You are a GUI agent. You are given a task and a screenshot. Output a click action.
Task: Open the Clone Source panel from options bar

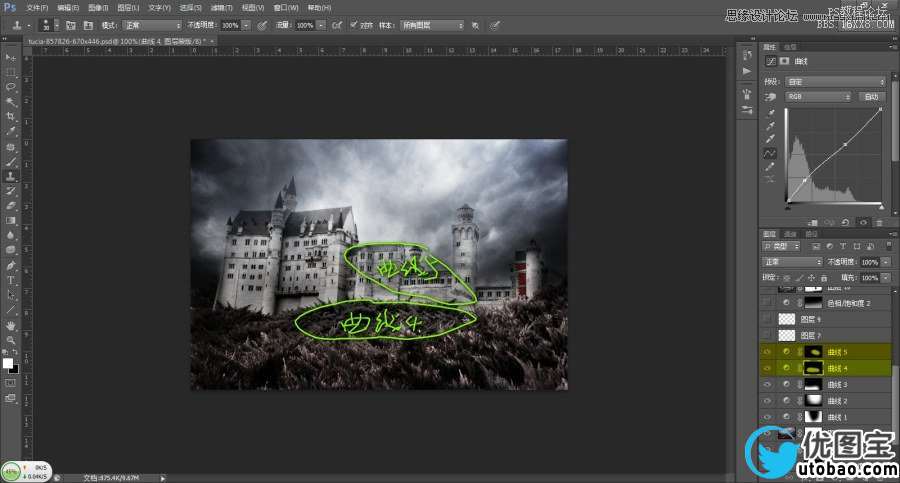click(x=88, y=25)
